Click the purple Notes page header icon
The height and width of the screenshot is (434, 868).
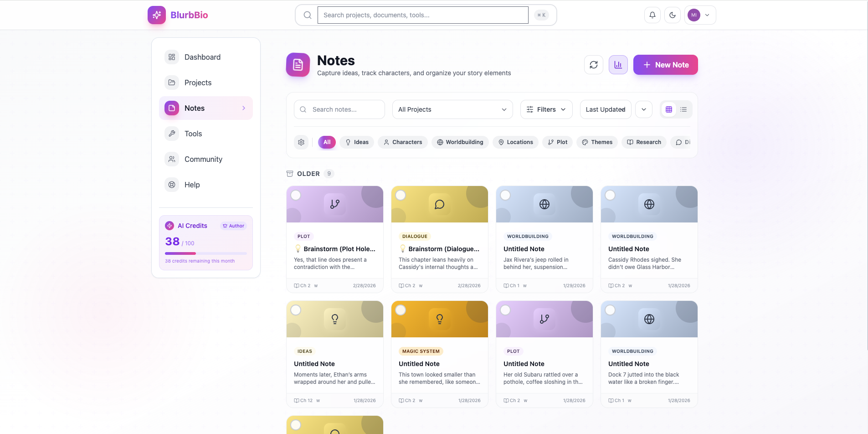point(298,65)
